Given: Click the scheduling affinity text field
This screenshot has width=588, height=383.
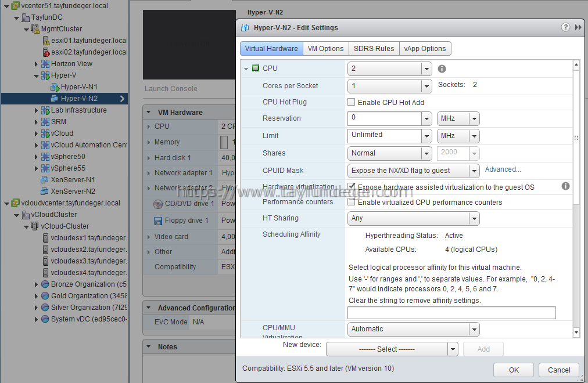Looking at the screenshot, I should [451, 313].
